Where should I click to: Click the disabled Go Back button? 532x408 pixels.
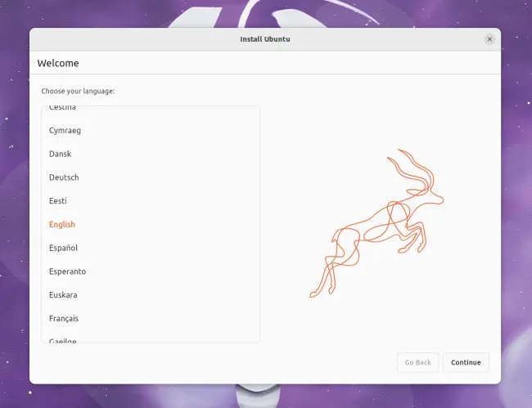pos(417,362)
